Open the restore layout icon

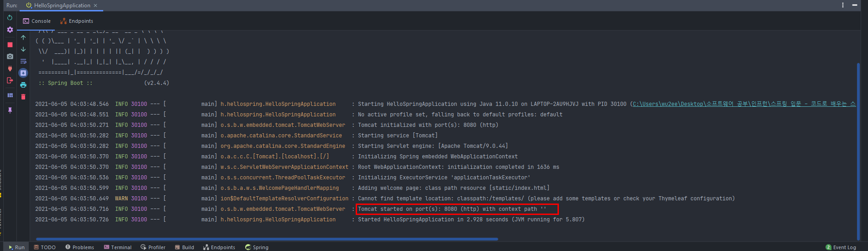(x=10, y=95)
